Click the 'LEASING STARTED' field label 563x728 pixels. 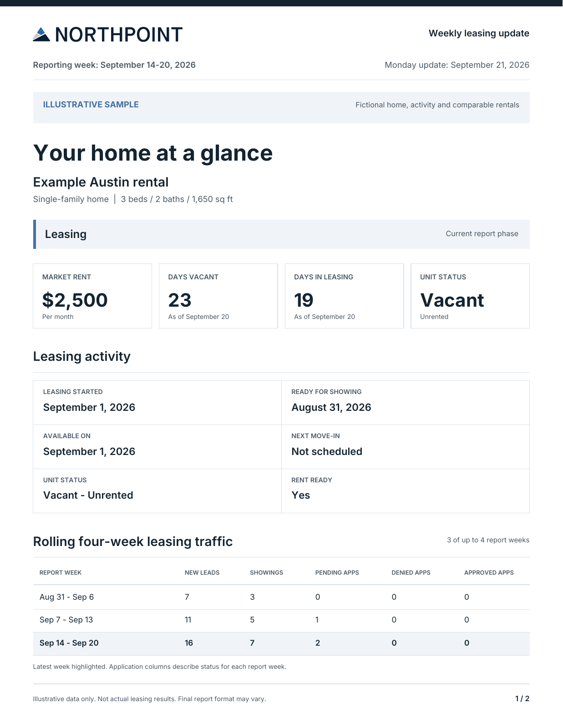click(73, 392)
